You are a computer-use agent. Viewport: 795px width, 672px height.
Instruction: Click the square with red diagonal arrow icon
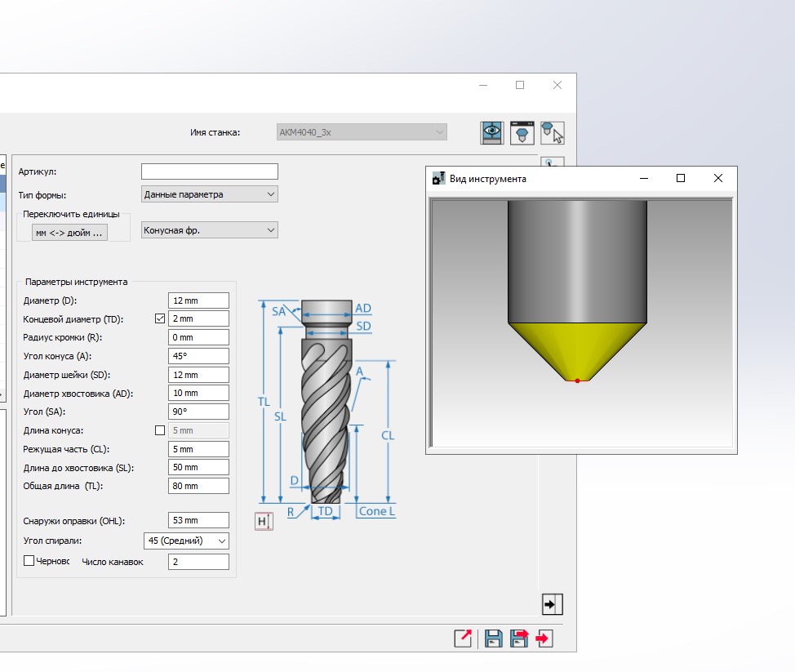(x=464, y=639)
